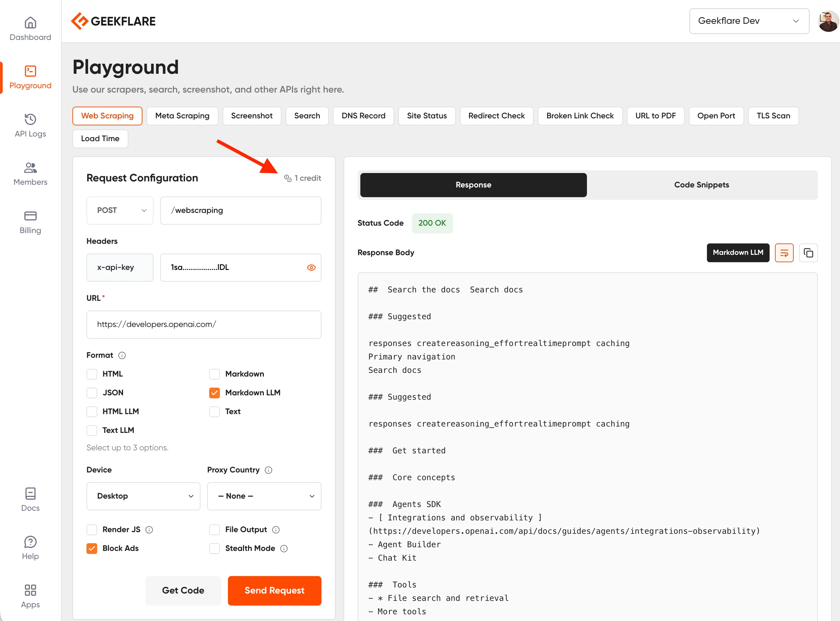
Task: Click the Get Code button
Action: (183, 590)
